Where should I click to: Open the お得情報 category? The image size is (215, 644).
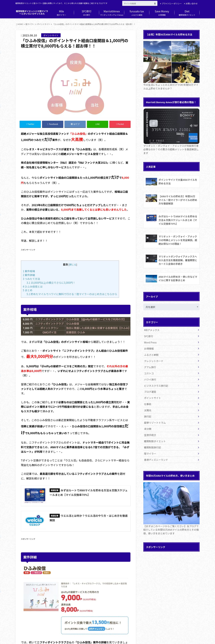tap(171, 349)
